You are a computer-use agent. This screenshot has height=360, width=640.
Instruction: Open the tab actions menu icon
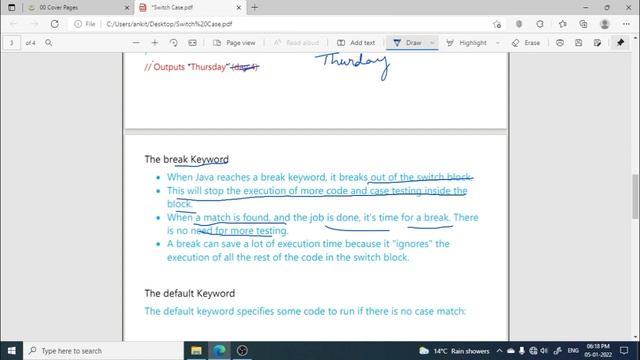click(x=11, y=7)
